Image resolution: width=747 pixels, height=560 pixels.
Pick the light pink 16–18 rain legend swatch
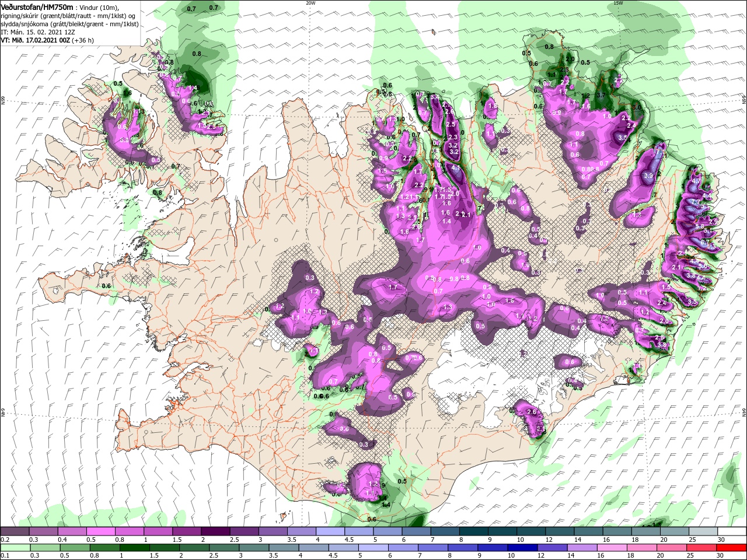(x=612, y=548)
